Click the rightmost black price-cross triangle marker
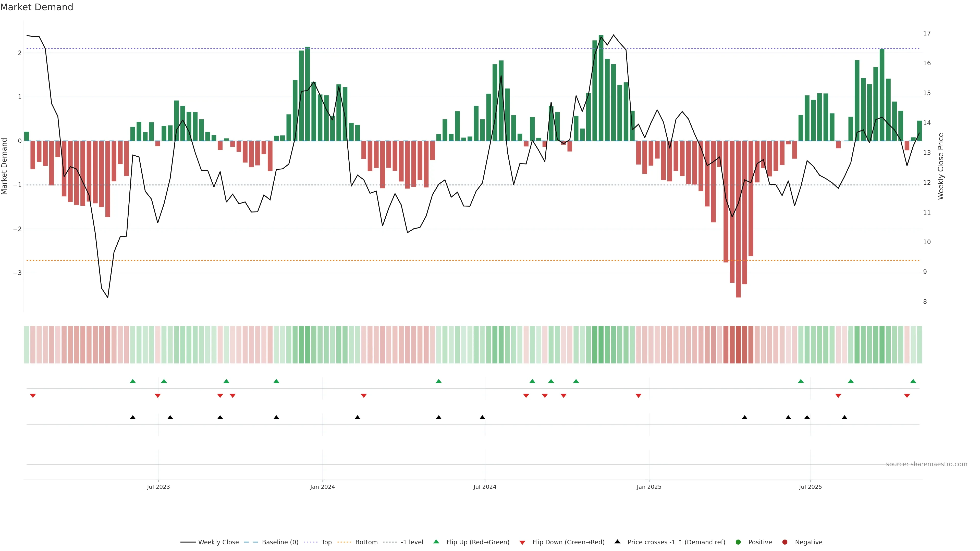 coord(844,418)
